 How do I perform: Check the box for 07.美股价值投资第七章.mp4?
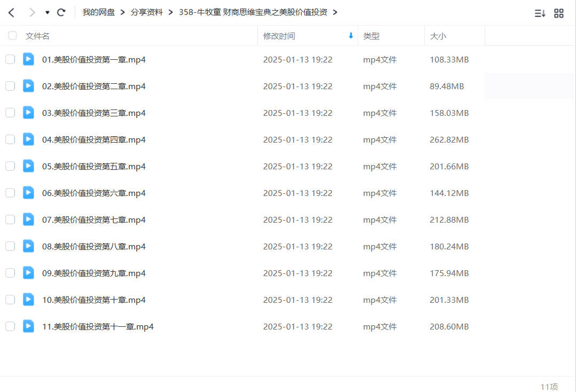coord(10,219)
